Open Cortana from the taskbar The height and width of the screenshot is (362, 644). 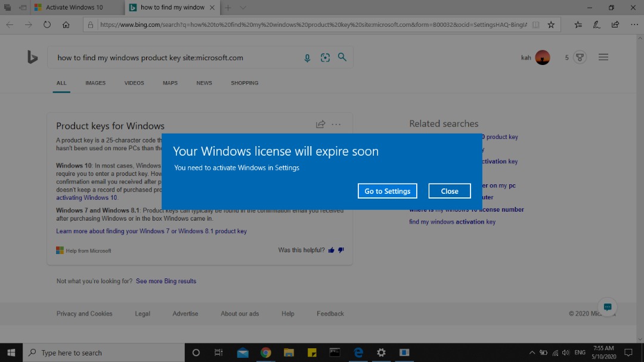196,352
